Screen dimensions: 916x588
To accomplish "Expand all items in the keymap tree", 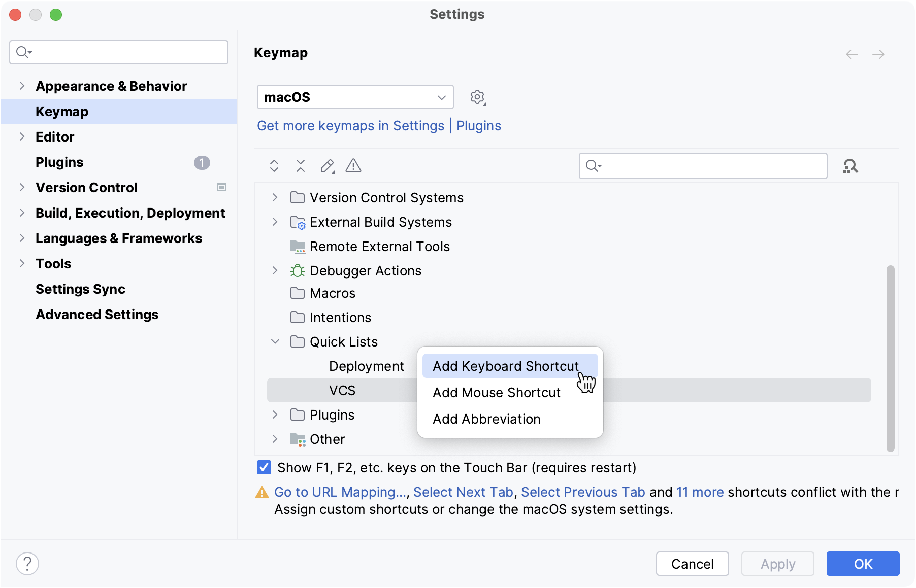I will pyautogui.click(x=274, y=166).
